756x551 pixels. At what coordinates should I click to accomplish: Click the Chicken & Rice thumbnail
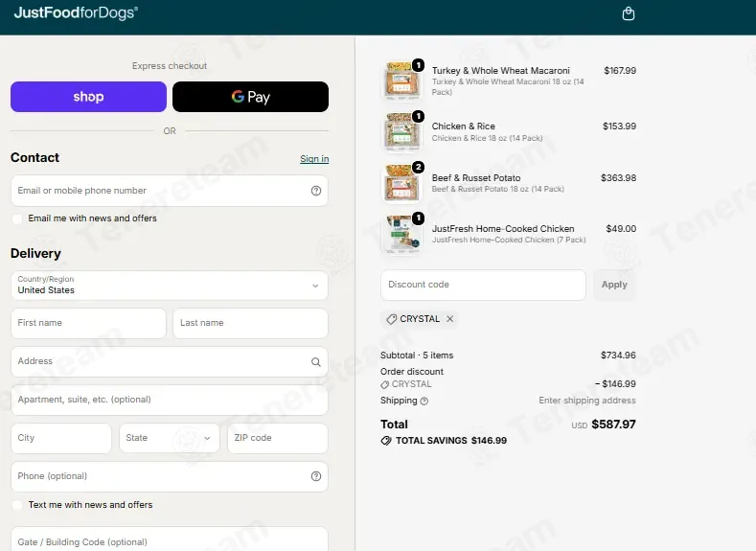click(402, 131)
